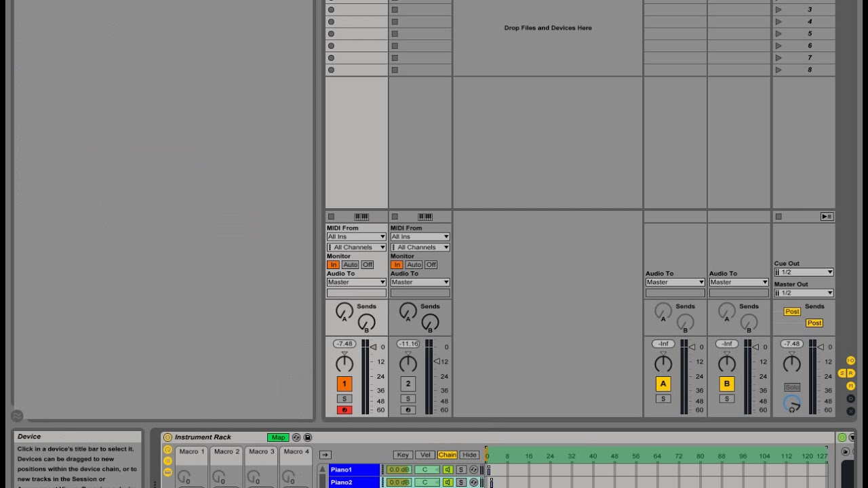Open track 2 MIDI From All Ins dropdown
The image size is (868, 488).
[x=420, y=237]
